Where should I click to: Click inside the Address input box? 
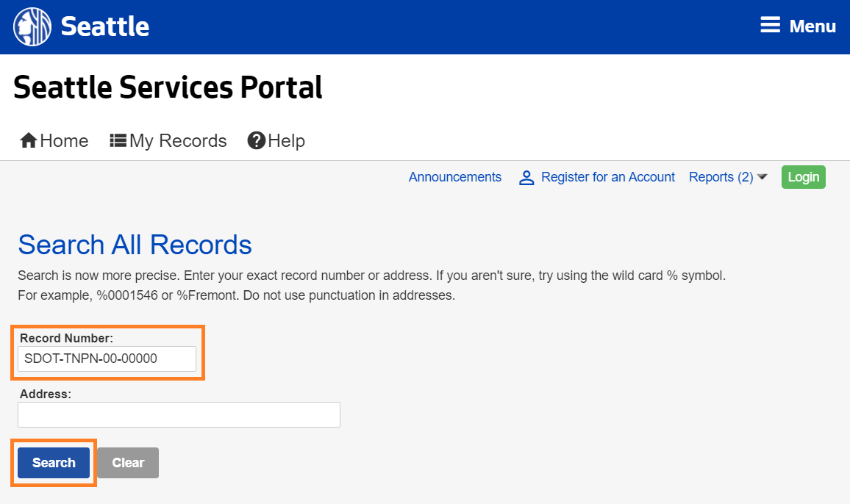(179, 414)
